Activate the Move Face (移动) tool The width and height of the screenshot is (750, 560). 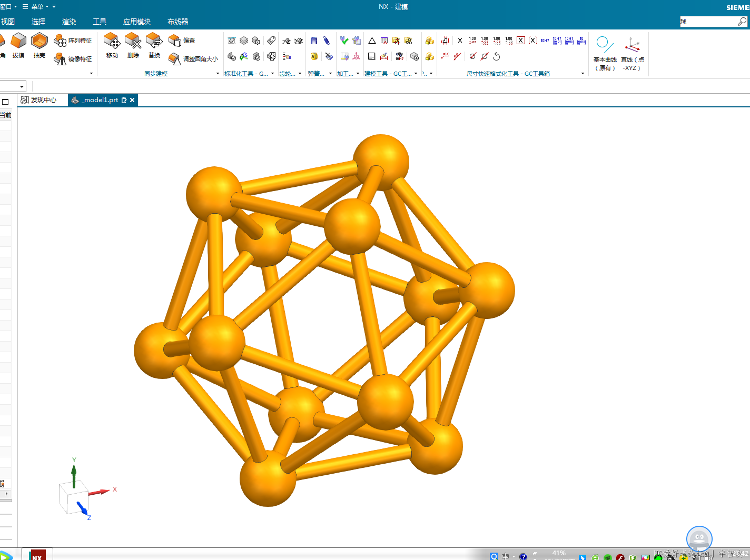point(112,45)
